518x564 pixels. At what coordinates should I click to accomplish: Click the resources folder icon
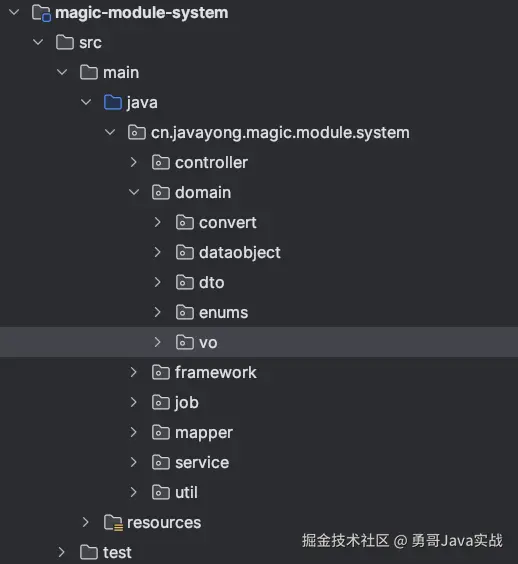coord(113,523)
